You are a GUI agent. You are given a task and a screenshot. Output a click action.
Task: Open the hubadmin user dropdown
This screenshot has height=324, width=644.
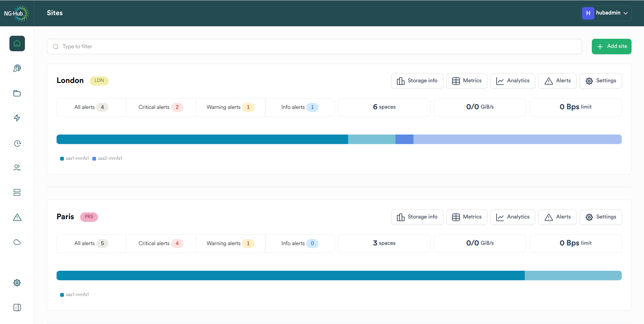[606, 13]
